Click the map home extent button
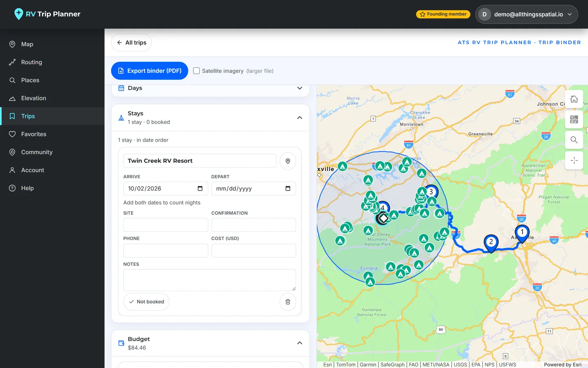Screen dimensions: 588x368 click(574, 99)
